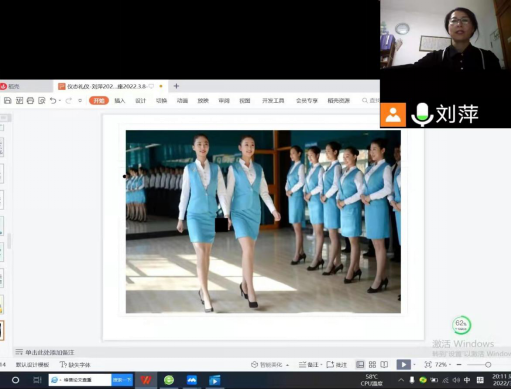Click the Print Preview icon
The width and height of the screenshot is (511, 389).
click(42, 100)
